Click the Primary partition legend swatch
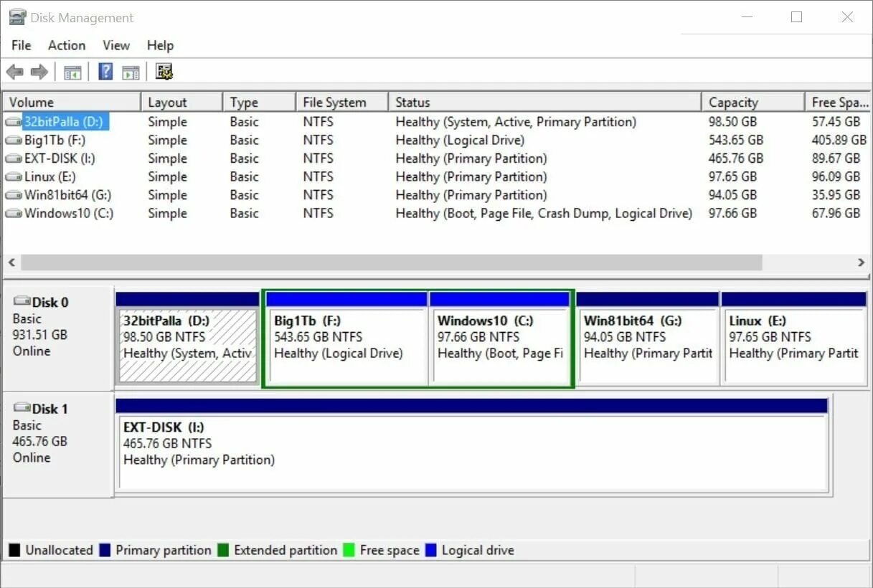Image resolution: width=873 pixels, height=588 pixels. click(105, 550)
